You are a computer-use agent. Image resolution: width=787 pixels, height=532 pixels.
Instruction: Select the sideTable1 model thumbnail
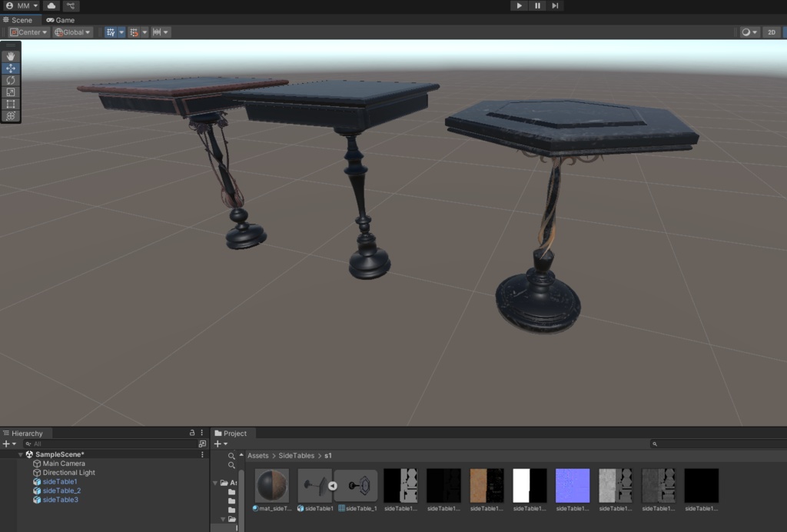[314, 485]
